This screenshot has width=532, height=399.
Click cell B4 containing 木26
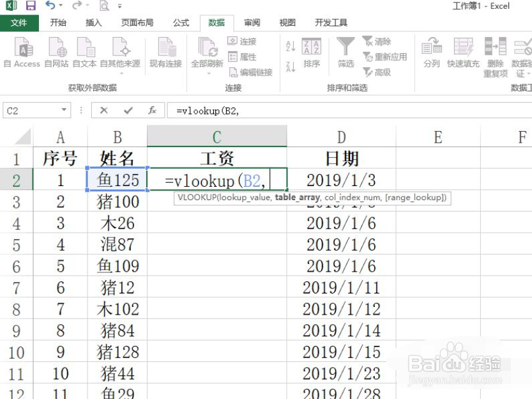(118, 223)
